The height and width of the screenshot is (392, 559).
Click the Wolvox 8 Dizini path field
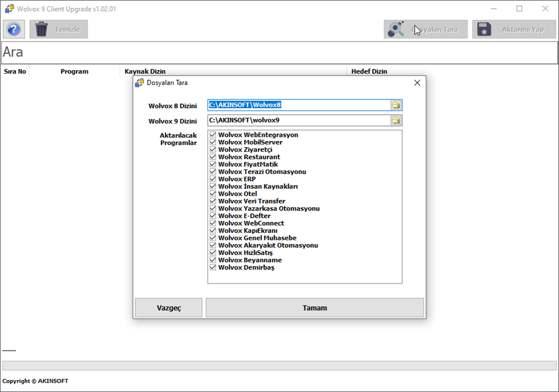click(x=299, y=105)
